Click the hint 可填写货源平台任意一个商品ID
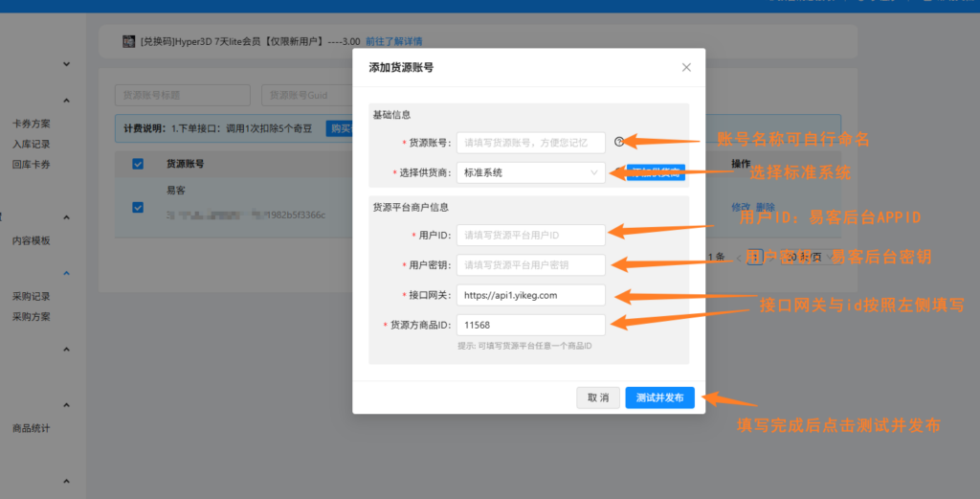The width and height of the screenshot is (980, 499). point(524,346)
